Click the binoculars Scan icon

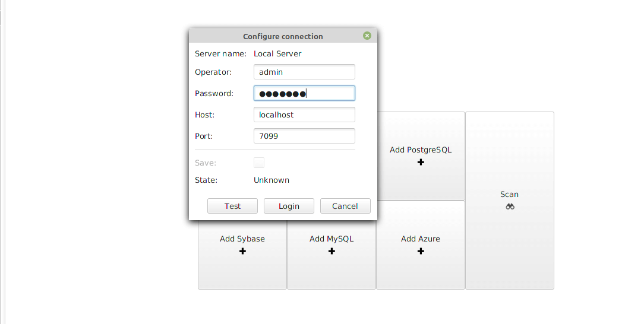[x=510, y=207]
